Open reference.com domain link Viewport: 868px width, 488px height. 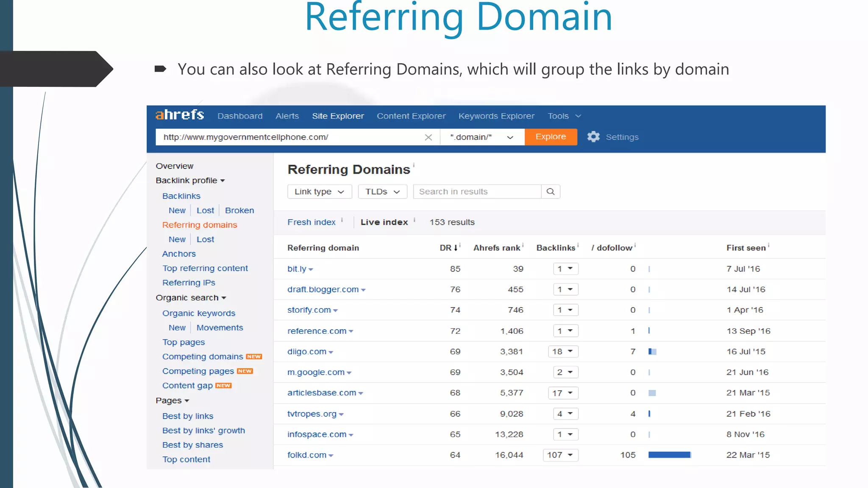pyautogui.click(x=317, y=331)
